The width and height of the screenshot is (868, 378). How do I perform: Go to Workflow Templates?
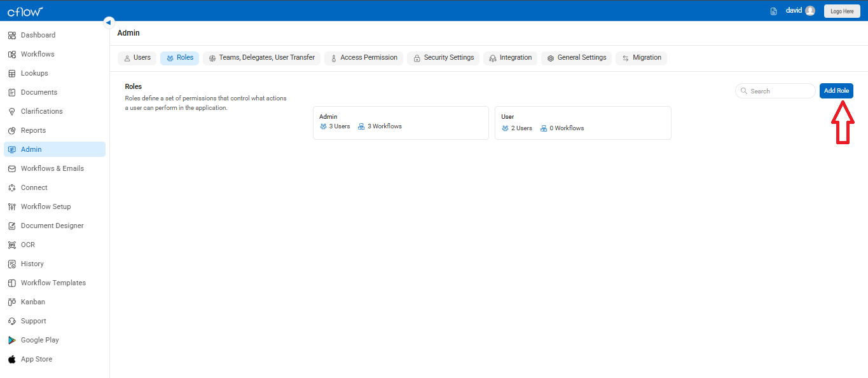pyautogui.click(x=55, y=283)
